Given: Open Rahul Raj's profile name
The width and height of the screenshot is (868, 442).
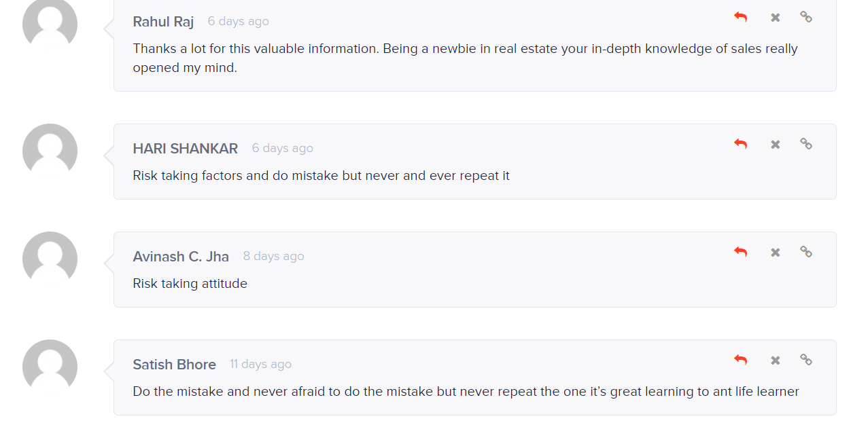Looking at the screenshot, I should pyautogui.click(x=163, y=22).
